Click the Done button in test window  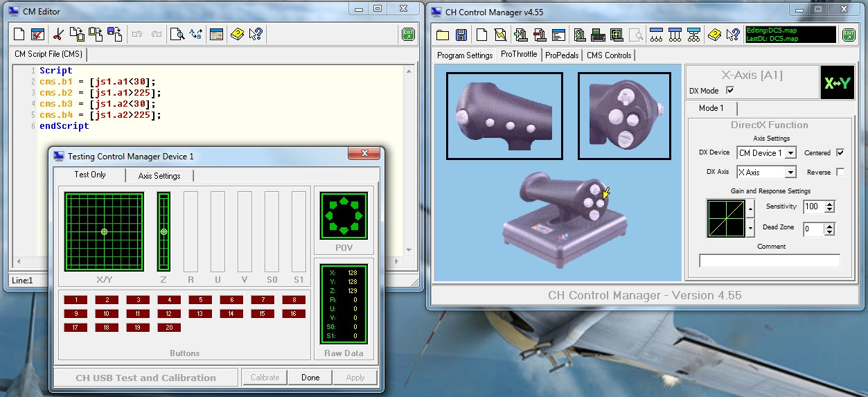[310, 378]
